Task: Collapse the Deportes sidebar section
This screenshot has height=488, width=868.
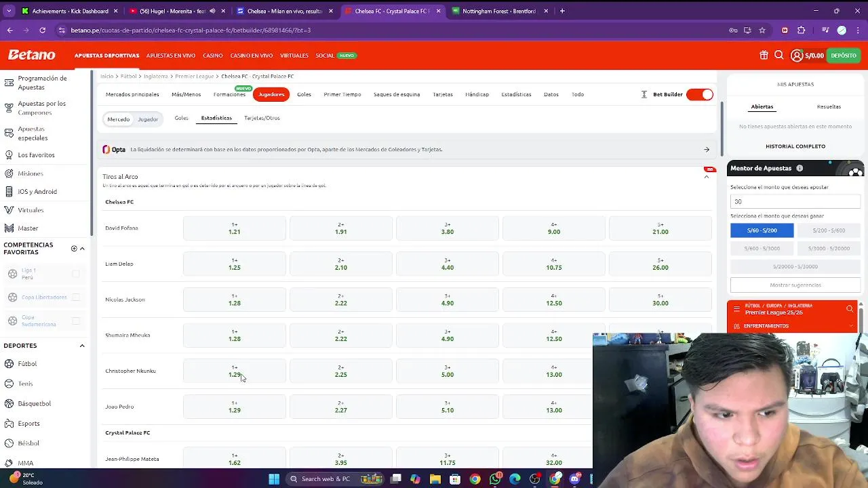Action: [82, 346]
